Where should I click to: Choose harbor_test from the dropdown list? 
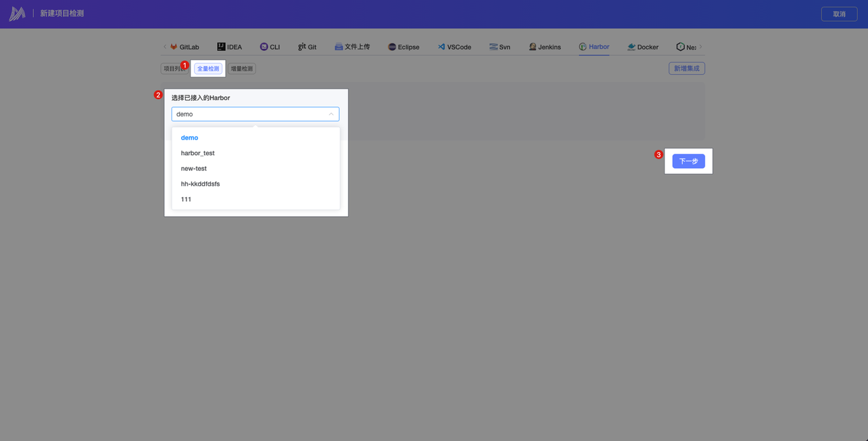click(197, 153)
